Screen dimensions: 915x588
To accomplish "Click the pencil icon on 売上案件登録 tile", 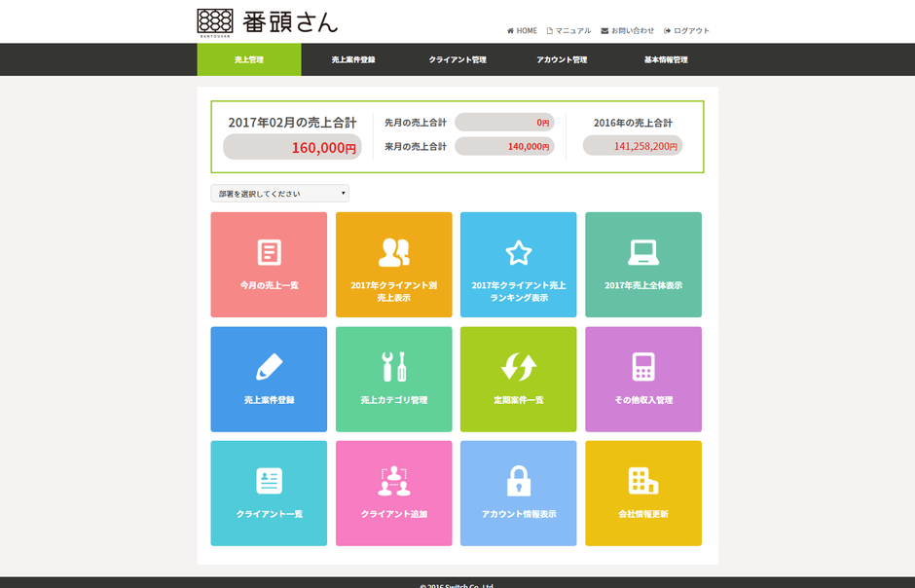I will click(269, 367).
